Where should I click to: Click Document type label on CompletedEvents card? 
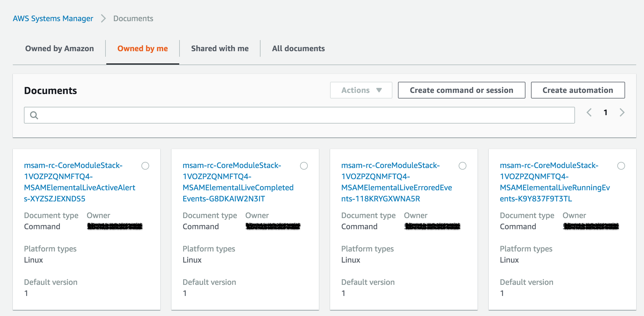(210, 216)
